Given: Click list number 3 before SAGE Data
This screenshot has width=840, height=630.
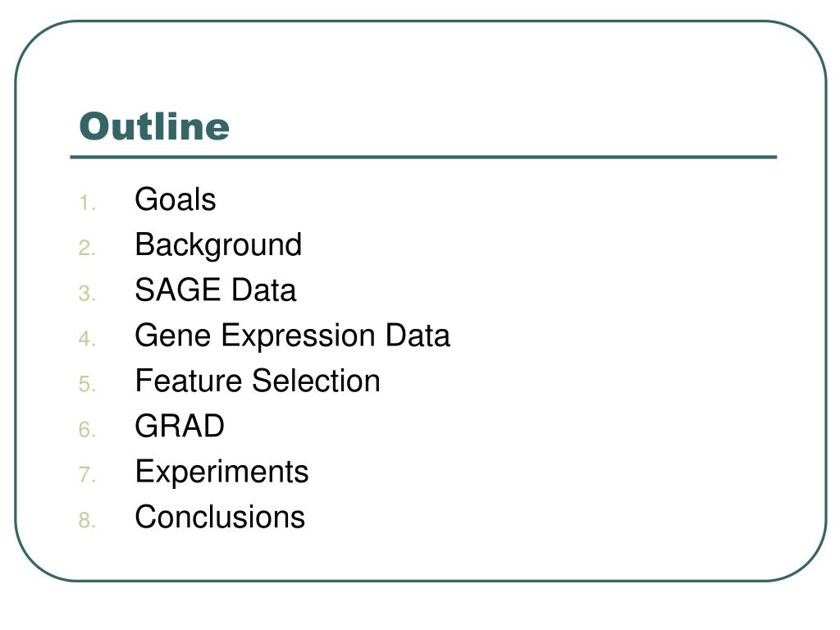Looking at the screenshot, I should click(x=87, y=294).
